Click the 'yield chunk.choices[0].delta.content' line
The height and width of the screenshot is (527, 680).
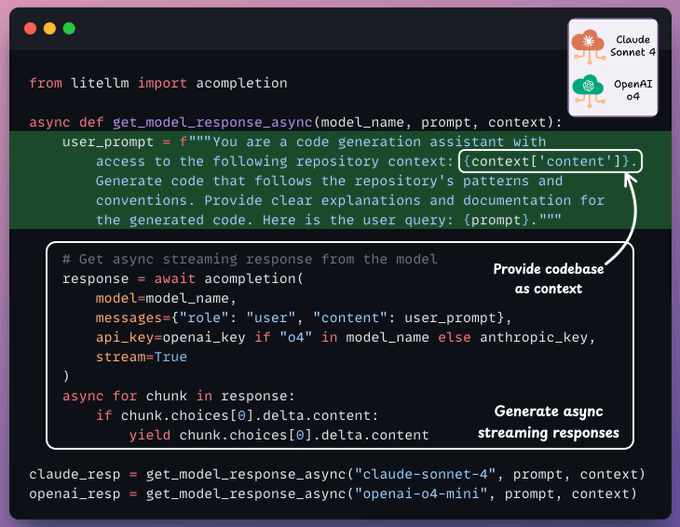pos(279,435)
